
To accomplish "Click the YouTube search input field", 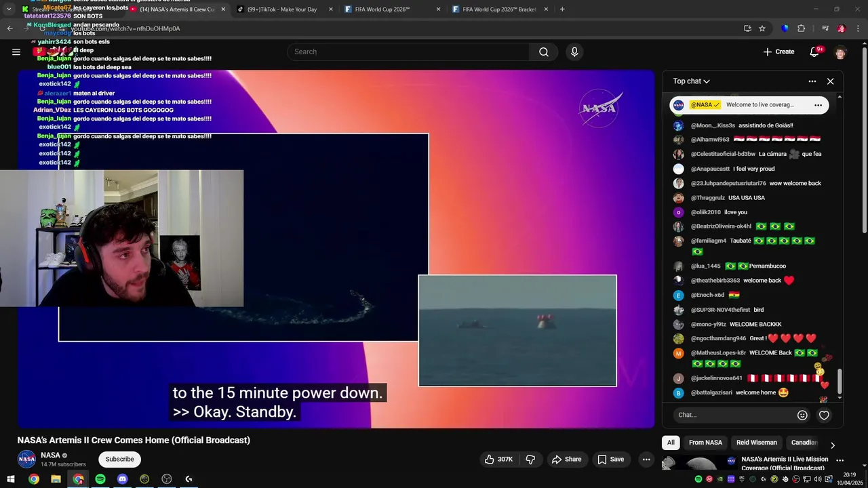I will [408, 52].
